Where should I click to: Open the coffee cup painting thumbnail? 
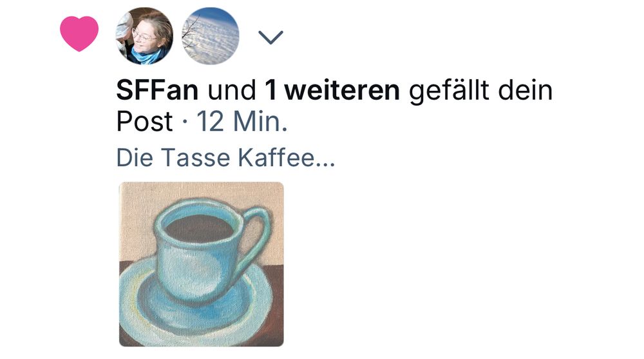(201, 264)
